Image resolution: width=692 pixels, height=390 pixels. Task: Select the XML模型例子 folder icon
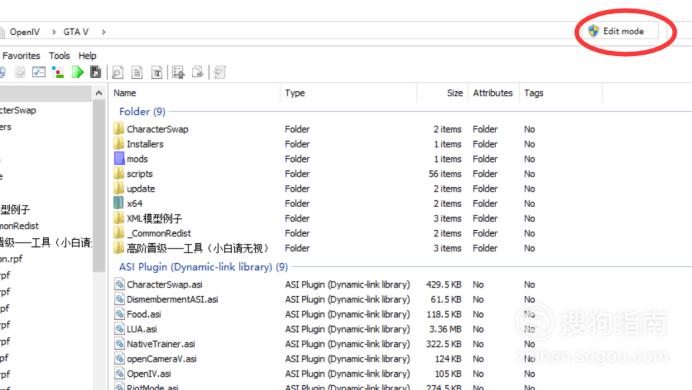pos(119,218)
